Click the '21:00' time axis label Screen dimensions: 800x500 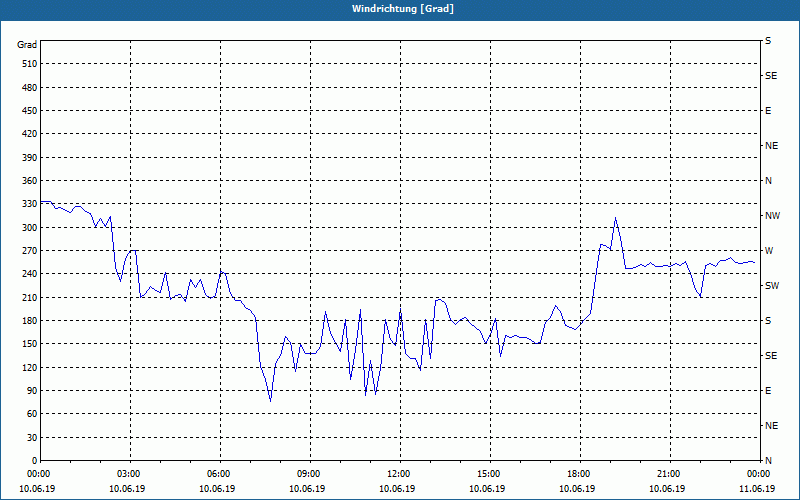click(x=668, y=474)
